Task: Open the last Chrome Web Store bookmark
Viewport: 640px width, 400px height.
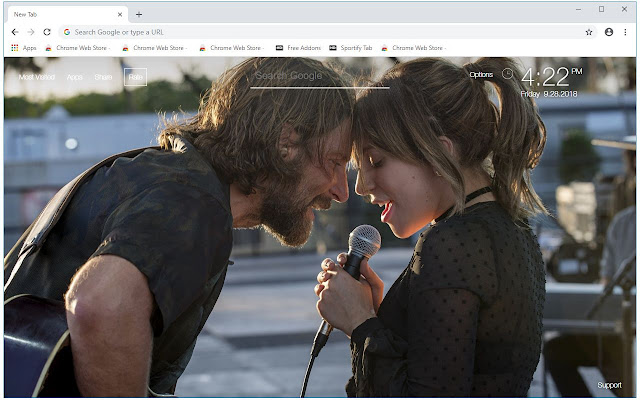Action: [x=413, y=48]
